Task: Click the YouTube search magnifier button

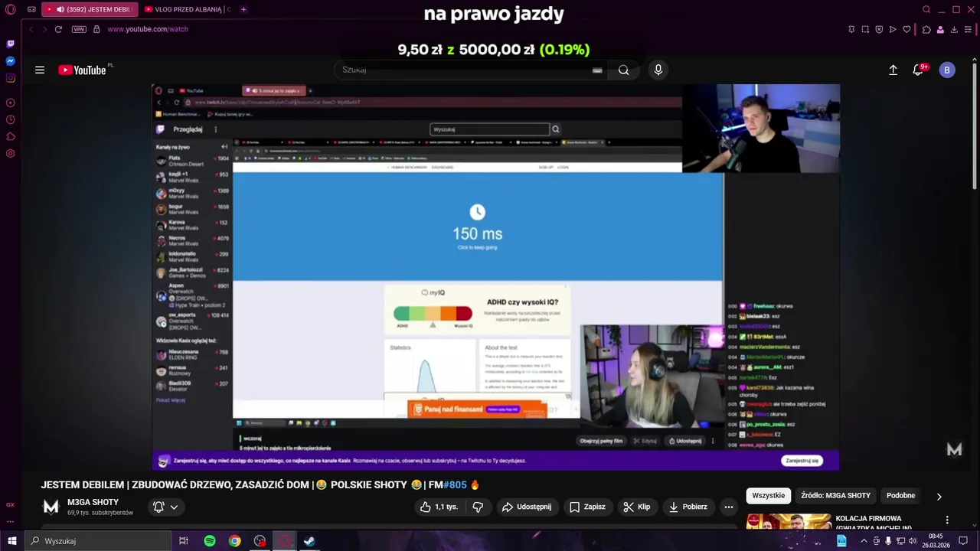Action: coord(624,70)
